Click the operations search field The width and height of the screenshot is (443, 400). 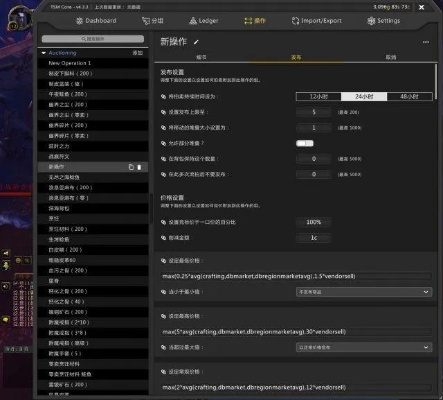click(93, 39)
